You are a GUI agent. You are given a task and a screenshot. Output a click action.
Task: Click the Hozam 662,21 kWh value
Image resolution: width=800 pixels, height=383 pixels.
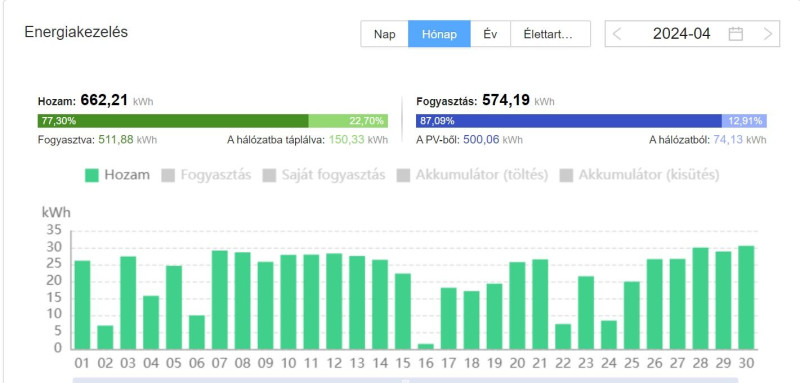95,100
